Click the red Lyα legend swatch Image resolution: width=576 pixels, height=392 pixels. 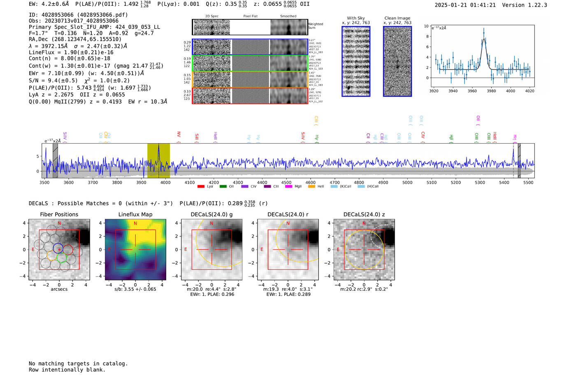point(201,186)
